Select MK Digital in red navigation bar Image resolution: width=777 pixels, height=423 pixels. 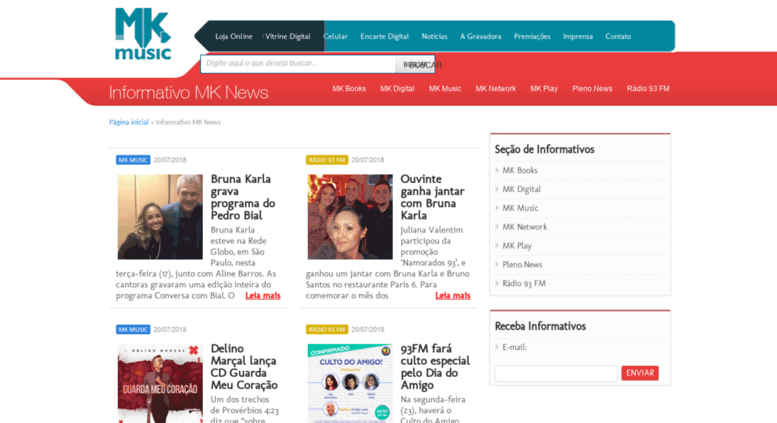point(397,89)
